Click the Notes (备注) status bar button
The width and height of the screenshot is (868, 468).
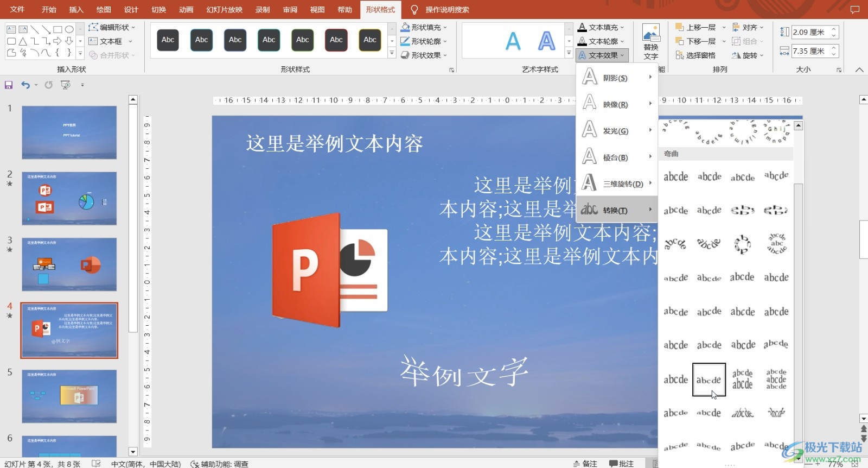pyautogui.click(x=585, y=464)
